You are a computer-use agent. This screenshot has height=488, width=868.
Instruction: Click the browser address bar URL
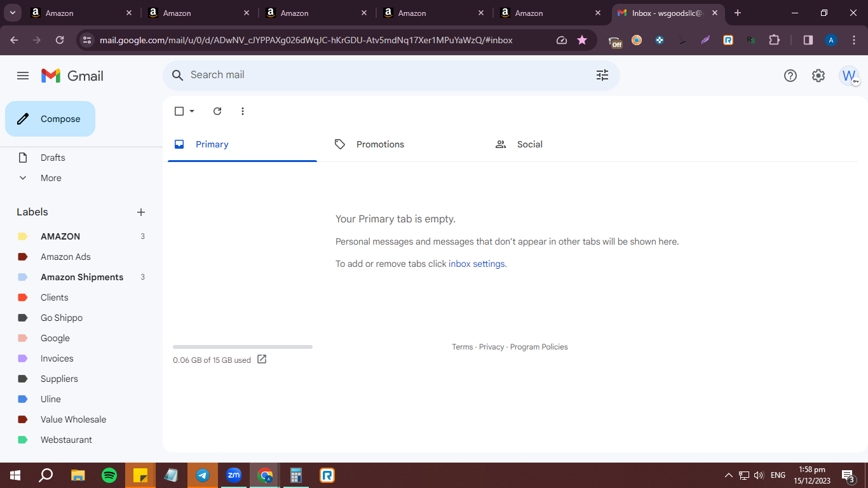tap(306, 40)
